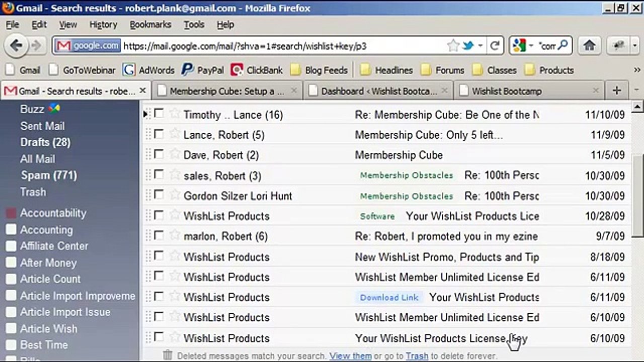Open the Spam (771) folder
This screenshot has width=644, height=362.
click(49, 175)
